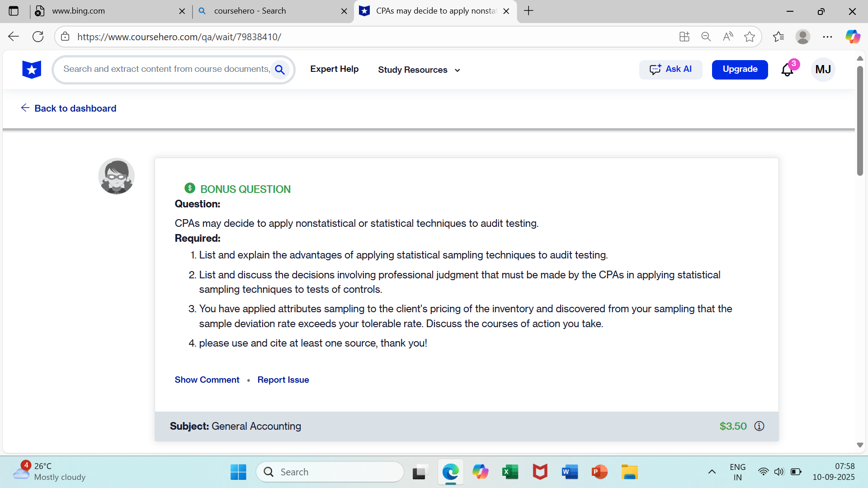Click the search magnifier in Course Hero search bar

pyautogui.click(x=280, y=70)
